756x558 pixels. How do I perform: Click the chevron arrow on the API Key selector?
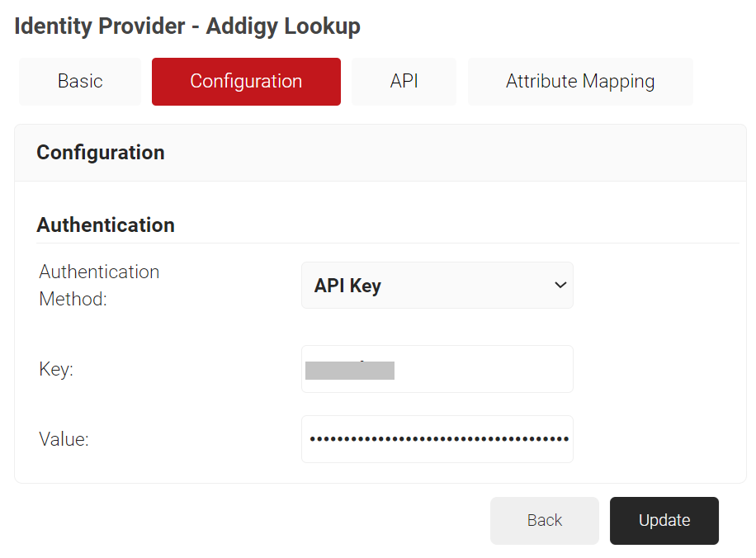point(560,285)
